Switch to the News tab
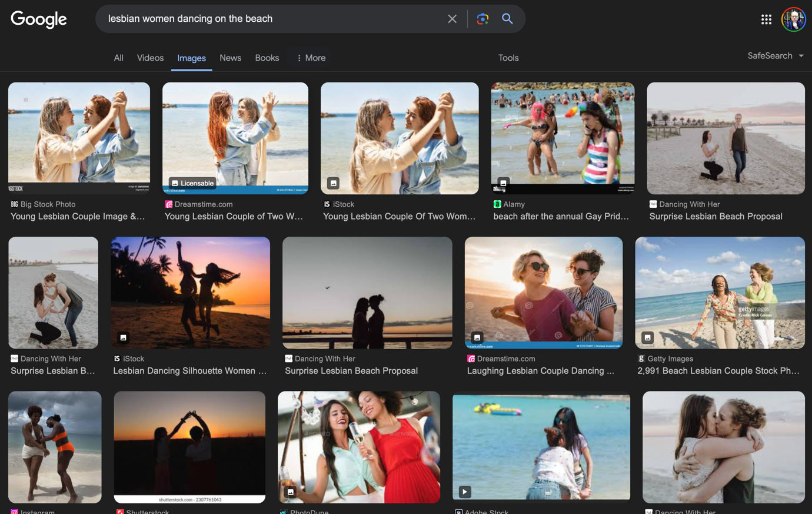The image size is (812, 514). (230, 58)
